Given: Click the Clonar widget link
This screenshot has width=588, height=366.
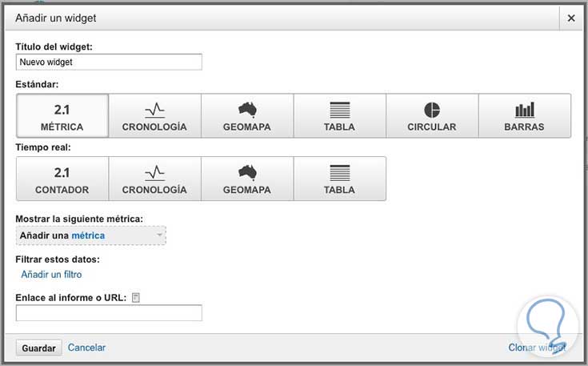Looking at the screenshot, I should [x=537, y=348].
